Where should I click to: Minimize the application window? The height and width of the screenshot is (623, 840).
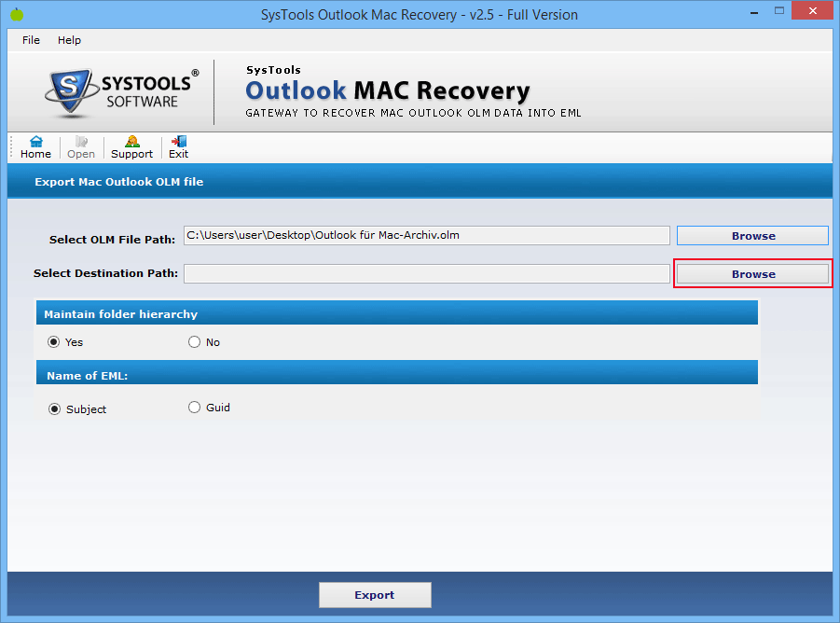[x=754, y=12]
